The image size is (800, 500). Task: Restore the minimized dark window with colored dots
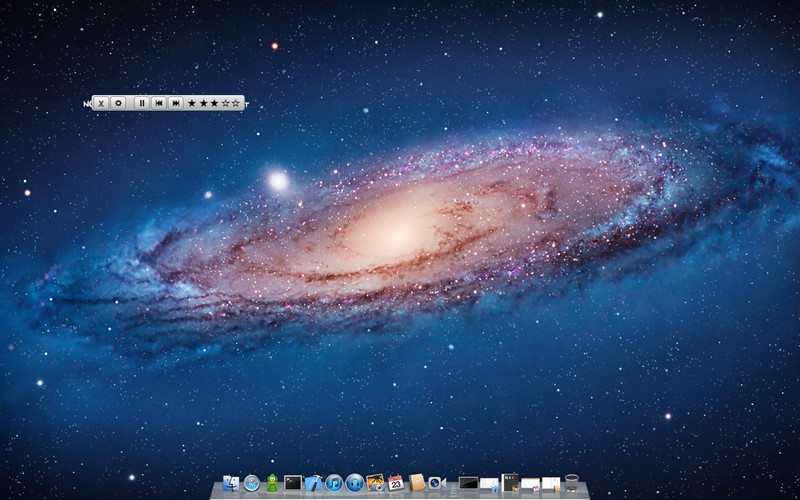click(x=510, y=483)
